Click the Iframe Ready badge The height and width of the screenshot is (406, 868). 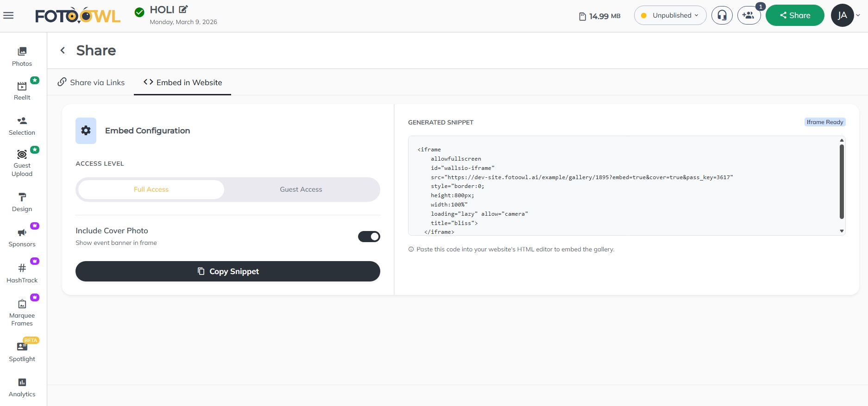825,122
